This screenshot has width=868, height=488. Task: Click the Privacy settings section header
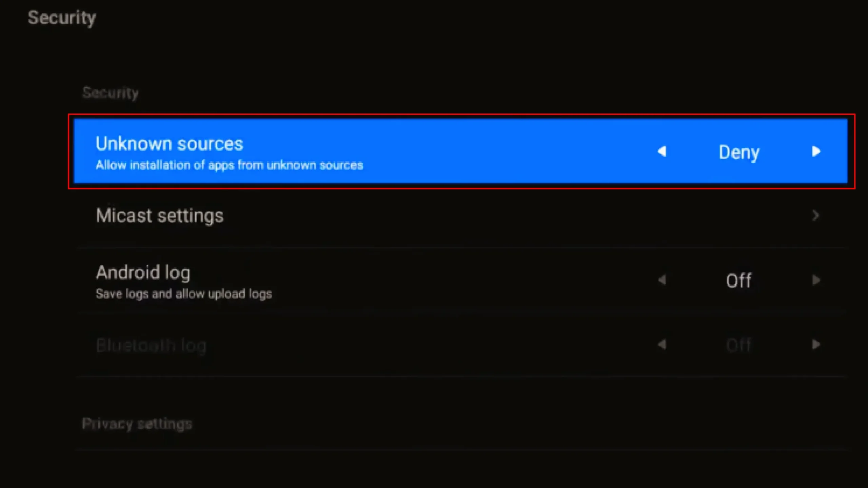(137, 424)
